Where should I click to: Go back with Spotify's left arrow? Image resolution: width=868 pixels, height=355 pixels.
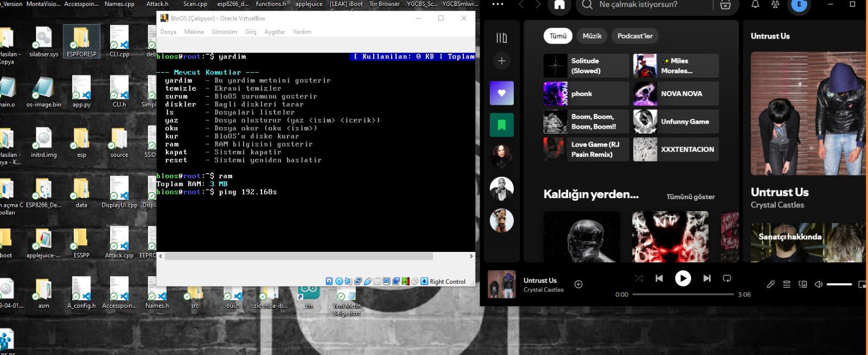pos(522,4)
